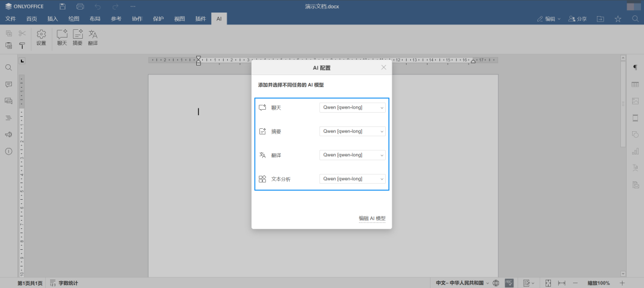644x288 pixels.
Task: Close the AI 配置 dialog
Action: [x=383, y=67]
